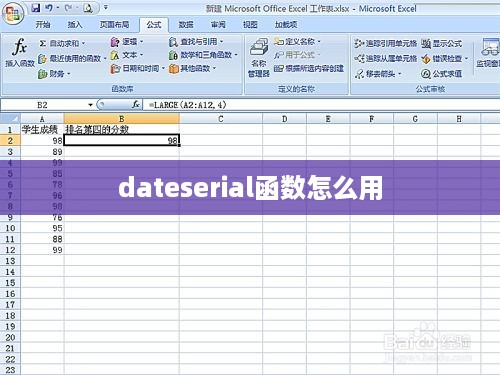Save the workbook from quick access toolbar
This screenshot has width=500, height=375.
point(36,8)
